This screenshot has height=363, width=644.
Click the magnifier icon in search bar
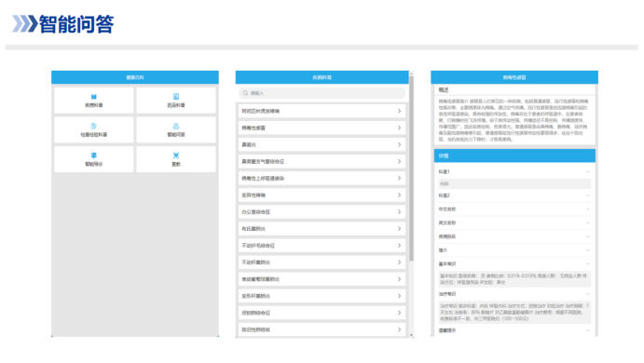pyautogui.click(x=246, y=93)
